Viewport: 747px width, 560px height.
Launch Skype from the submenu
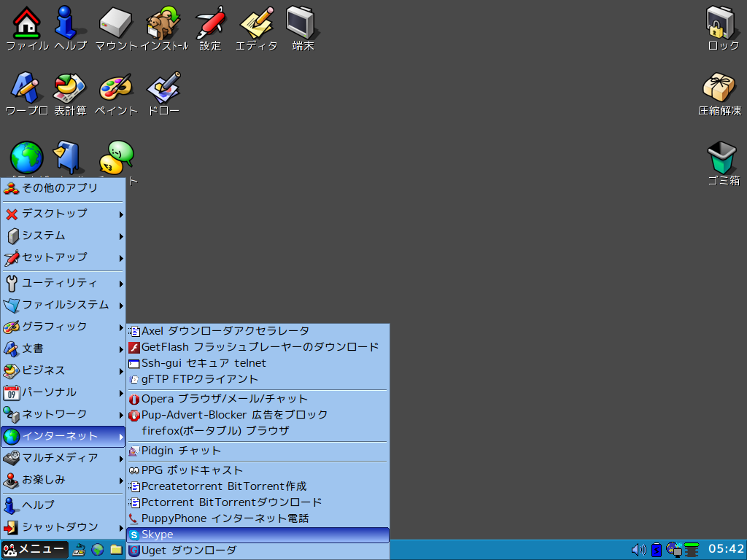[x=258, y=534]
